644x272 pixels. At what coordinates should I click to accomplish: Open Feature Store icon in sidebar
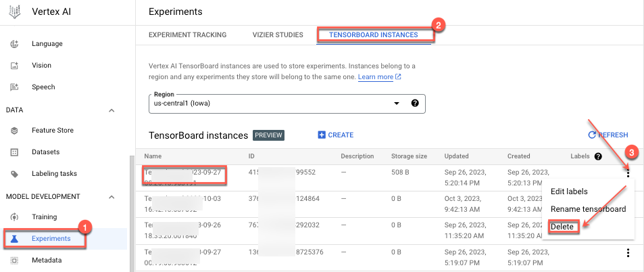[x=14, y=131]
